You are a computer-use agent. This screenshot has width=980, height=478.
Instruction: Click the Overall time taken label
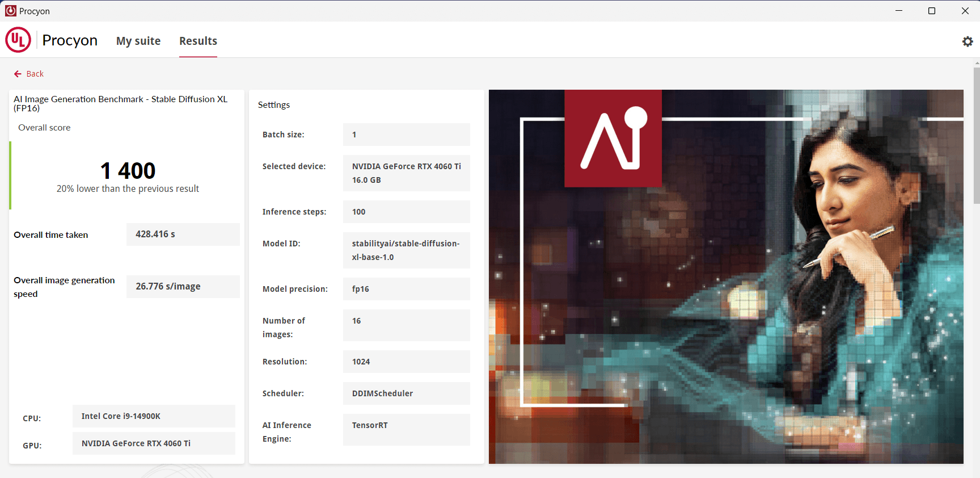(x=51, y=235)
